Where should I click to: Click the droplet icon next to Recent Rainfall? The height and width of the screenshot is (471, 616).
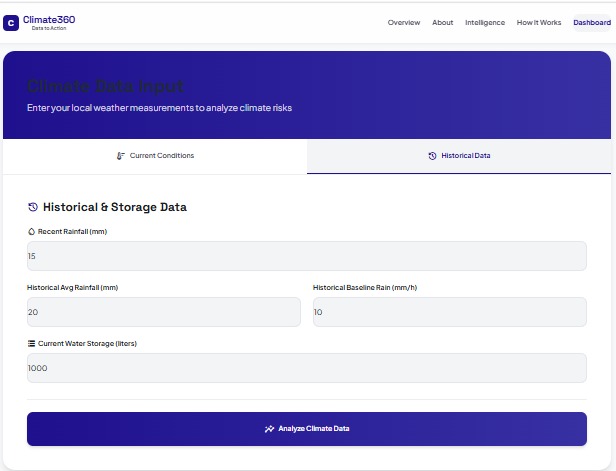(x=31, y=232)
